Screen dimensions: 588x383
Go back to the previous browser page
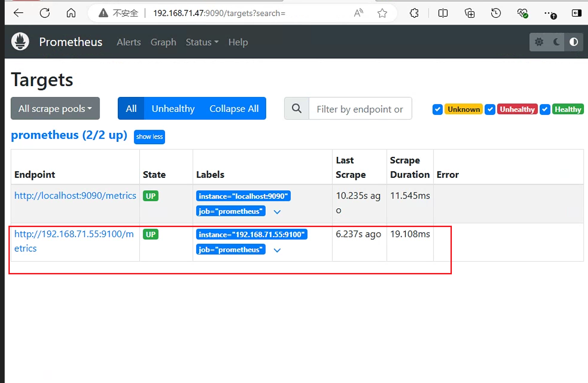coord(18,13)
